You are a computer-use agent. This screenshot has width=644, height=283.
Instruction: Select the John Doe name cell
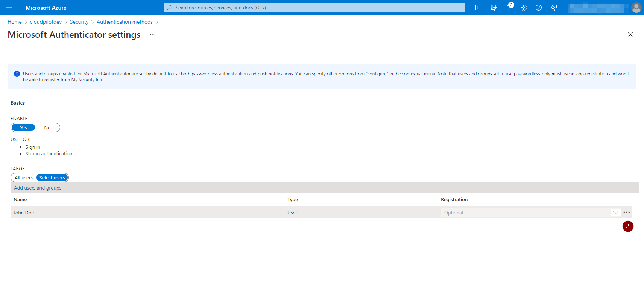pyautogui.click(x=24, y=213)
